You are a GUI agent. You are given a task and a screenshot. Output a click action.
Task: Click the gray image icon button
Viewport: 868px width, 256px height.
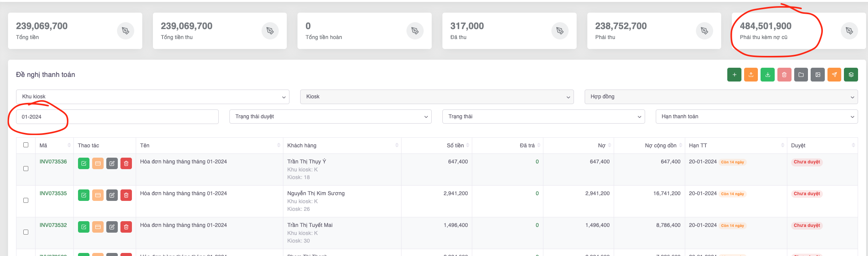pyautogui.click(x=818, y=75)
